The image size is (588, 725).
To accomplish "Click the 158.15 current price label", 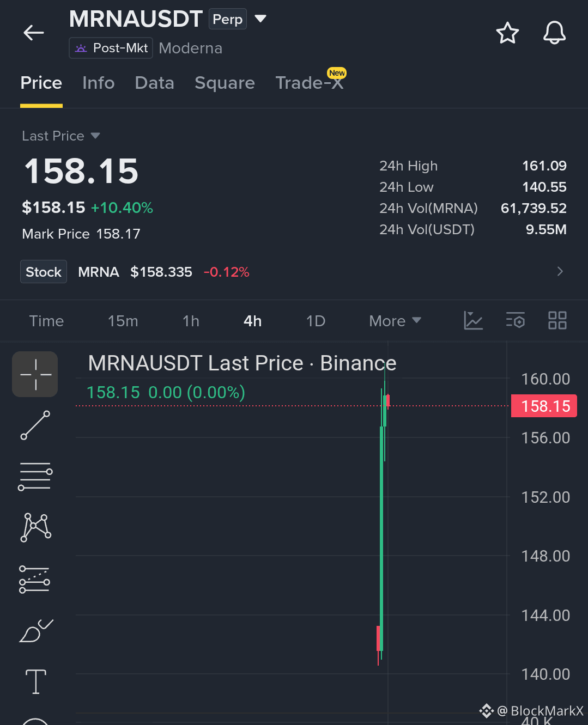I will pyautogui.click(x=544, y=406).
